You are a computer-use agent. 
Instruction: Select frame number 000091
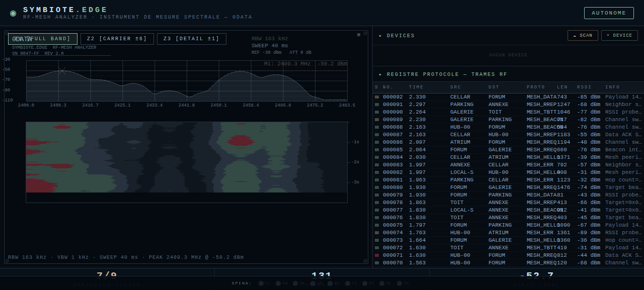(x=392, y=105)
